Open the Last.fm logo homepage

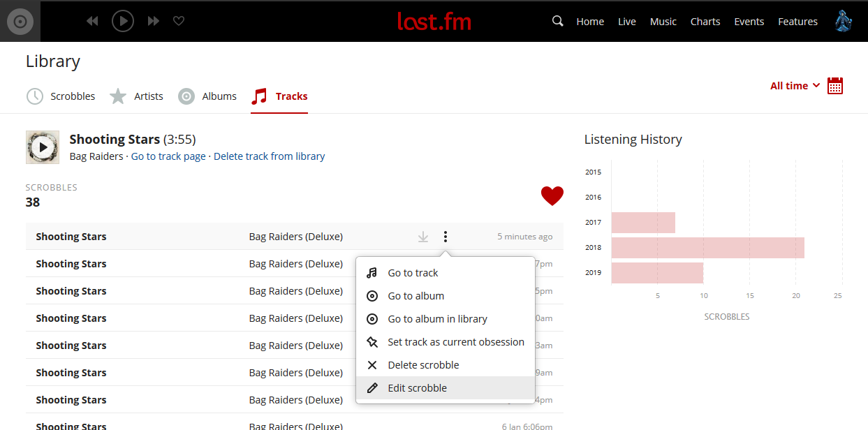point(434,21)
